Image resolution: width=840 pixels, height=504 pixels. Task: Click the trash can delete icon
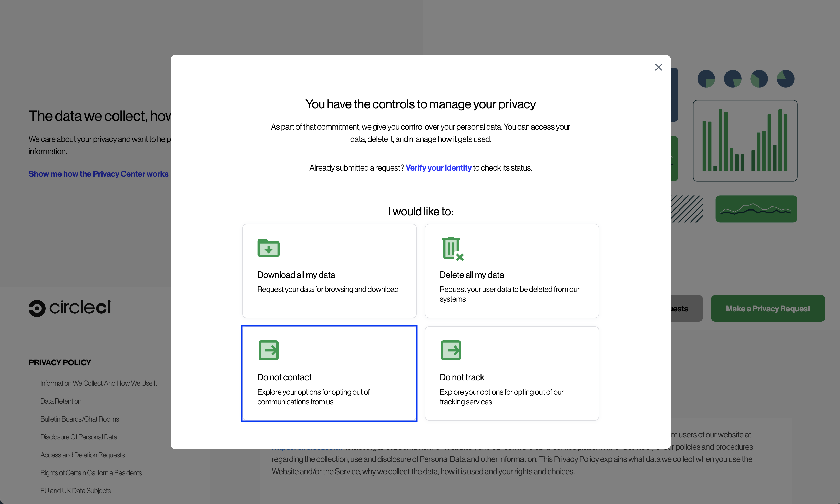[452, 249]
